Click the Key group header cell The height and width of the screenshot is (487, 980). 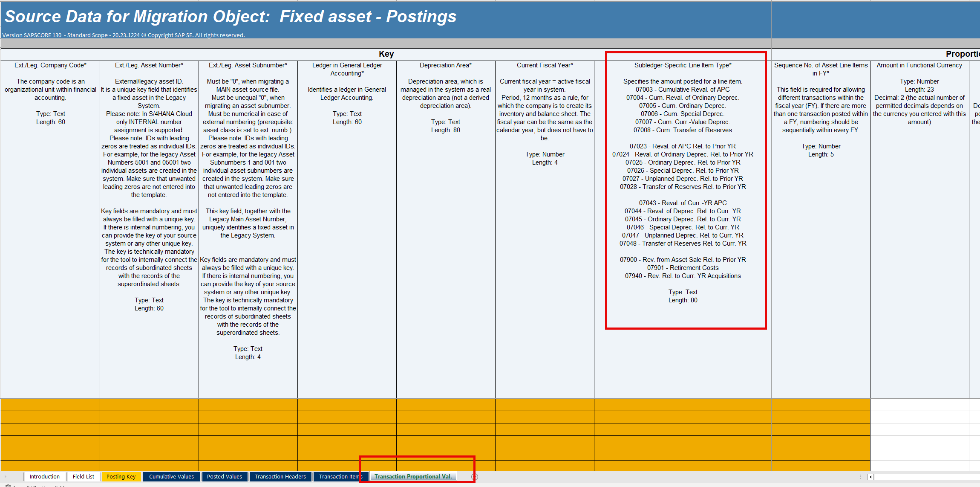[386, 54]
